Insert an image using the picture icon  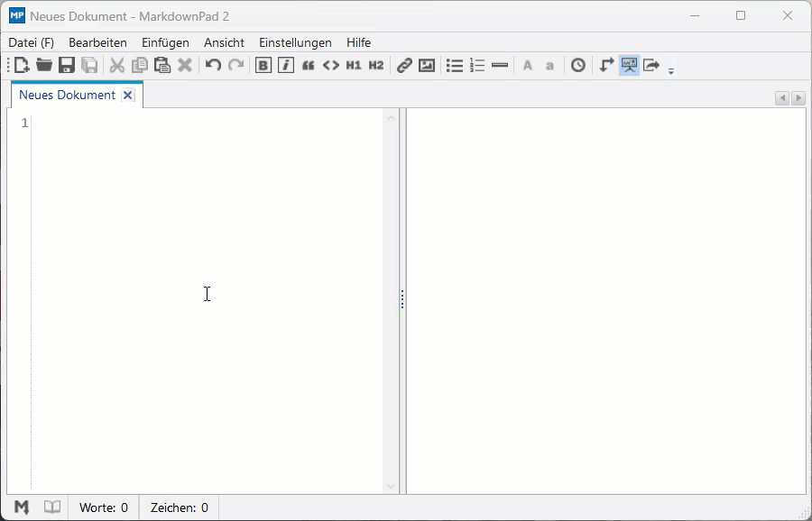[427, 65]
